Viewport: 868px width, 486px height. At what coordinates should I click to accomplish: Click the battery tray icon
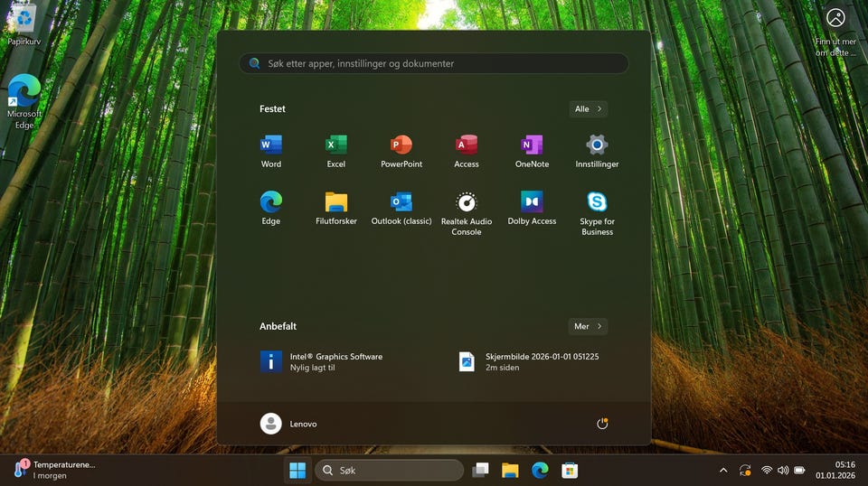tap(799, 471)
